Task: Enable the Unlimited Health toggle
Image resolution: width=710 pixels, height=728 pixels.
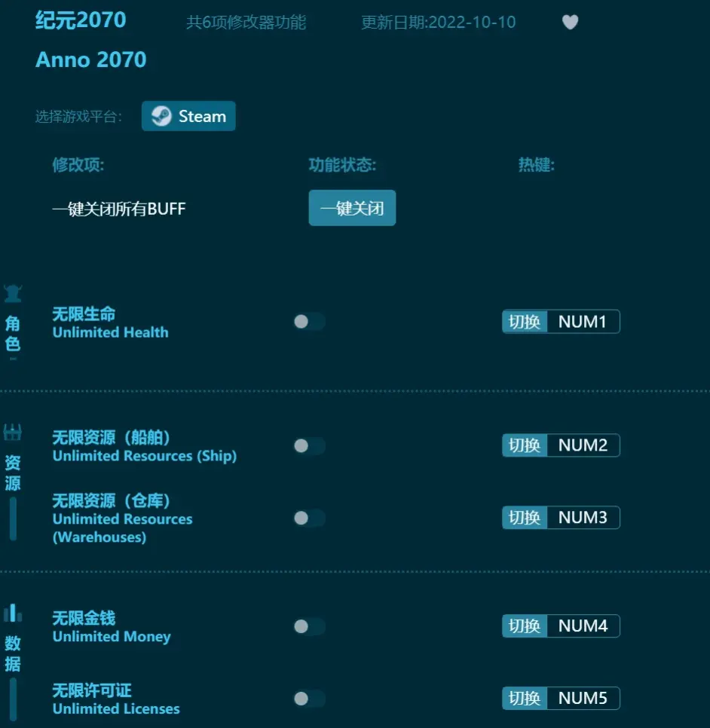Action: click(309, 322)
